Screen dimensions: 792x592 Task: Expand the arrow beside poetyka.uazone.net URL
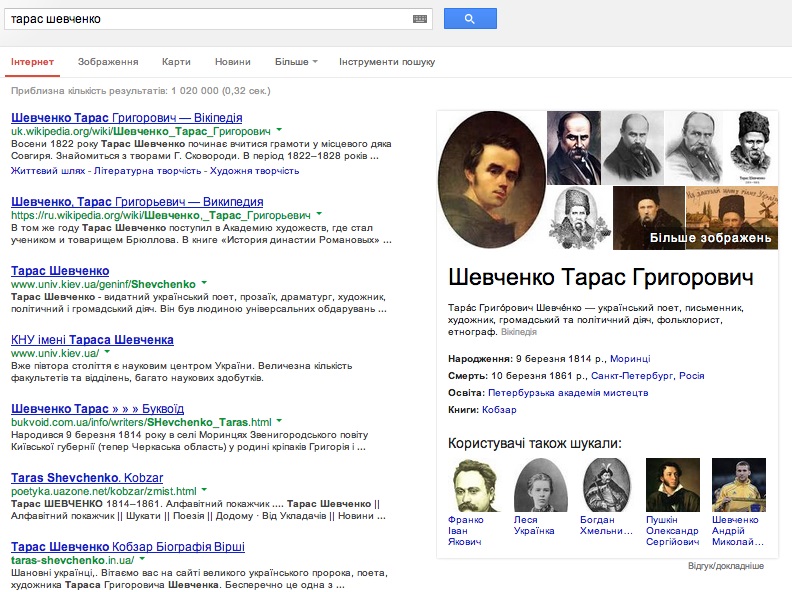point(204,489)
